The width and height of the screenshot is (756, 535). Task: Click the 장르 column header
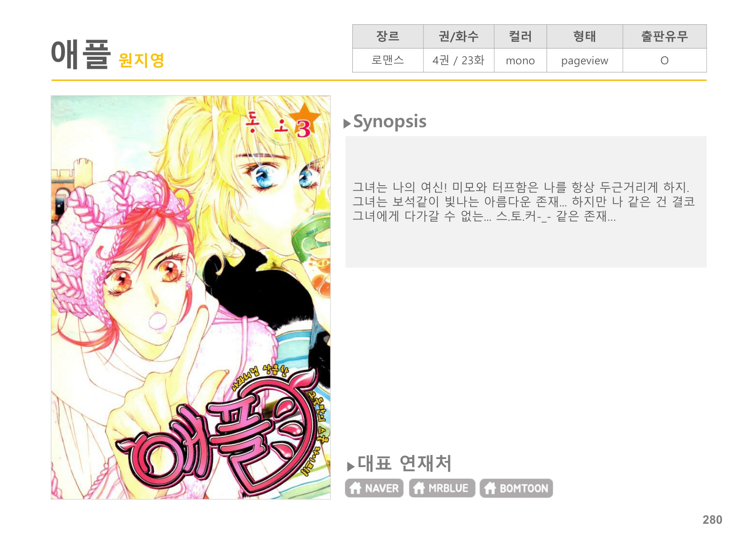coord(388,36)
